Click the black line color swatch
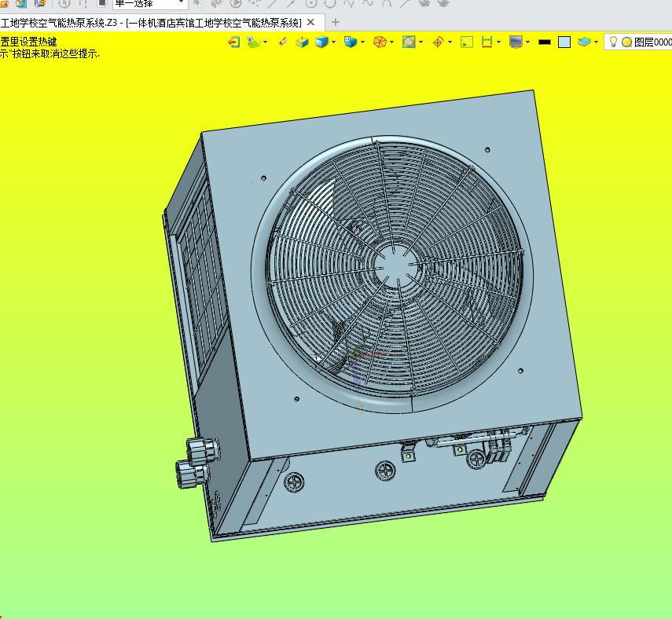The width and height of the screenshot is (672, 619). (545, 42)
